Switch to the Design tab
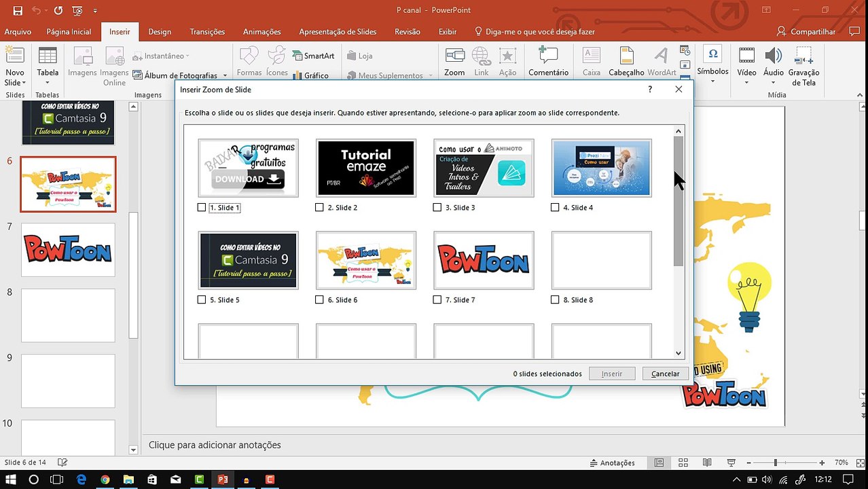This screenshot has width=868, height=489. pyautogui.click(x=160, y=32)
